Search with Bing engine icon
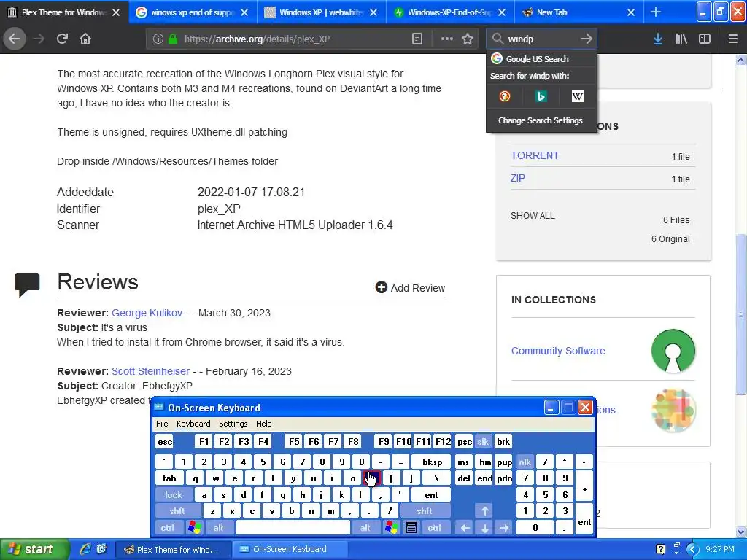The width and height of the screenshot is (747, 560). tap(541, 97)
